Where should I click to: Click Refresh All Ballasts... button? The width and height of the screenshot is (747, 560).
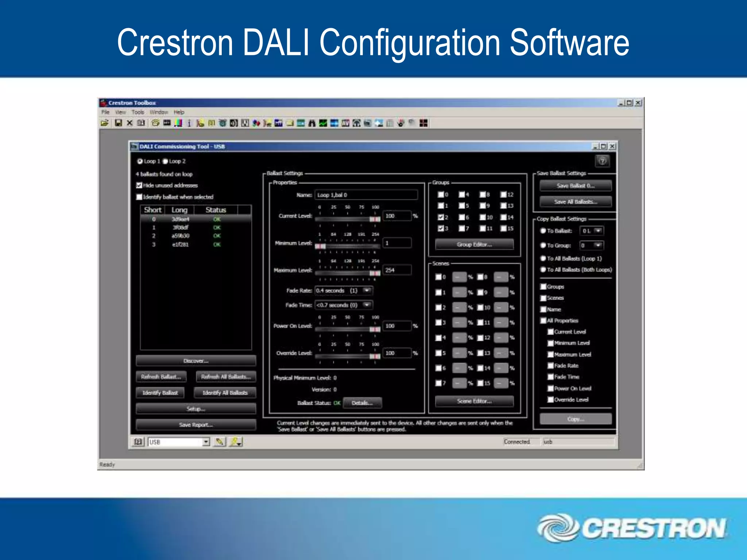point(226,377)
